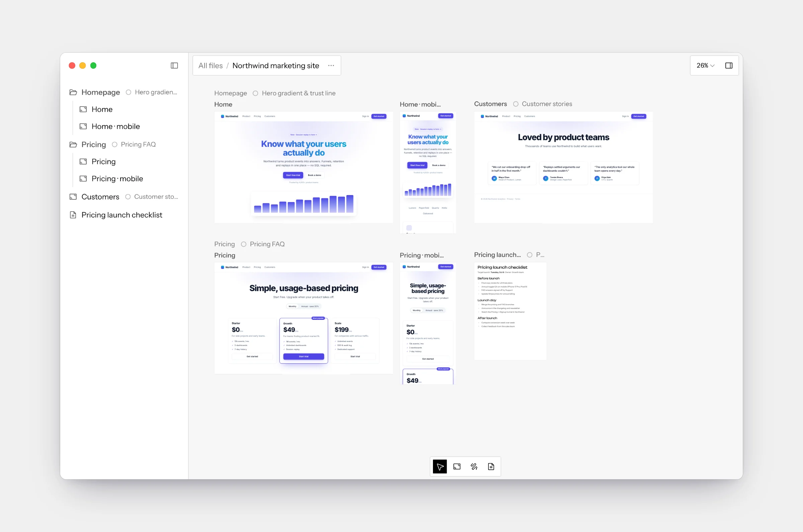Select the document tool in bottom toolbar
Screen dimensions: 803x532
click(x=491, y=466)
